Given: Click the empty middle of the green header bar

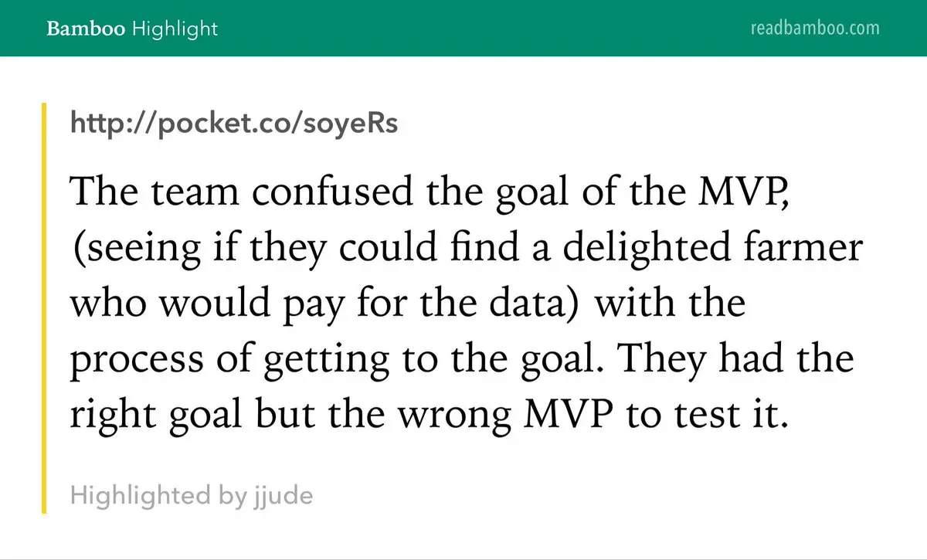Looking at the screenshot, I should pos(479,29).
